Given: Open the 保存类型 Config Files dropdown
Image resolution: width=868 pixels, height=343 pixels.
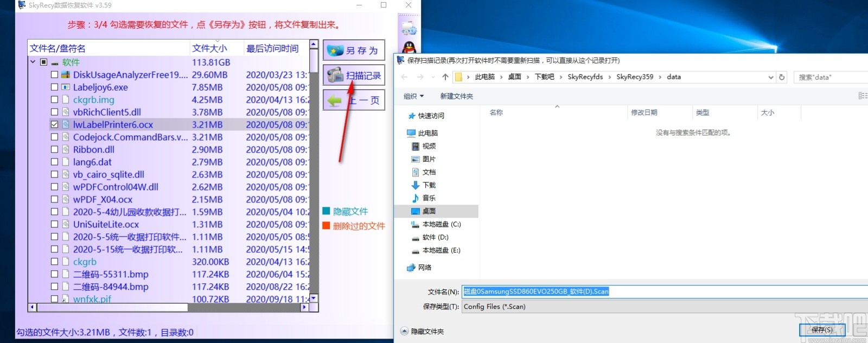Looking at the screenshot, I should coord(665,307).
